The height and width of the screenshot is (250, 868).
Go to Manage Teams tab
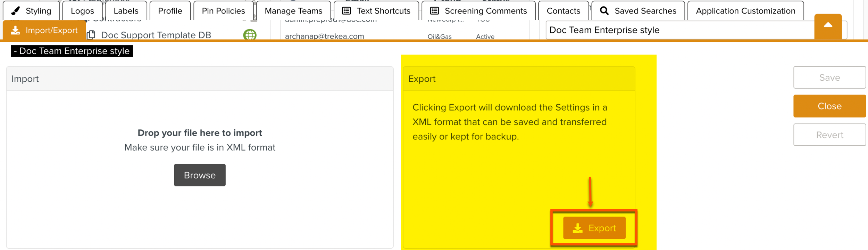293,11
